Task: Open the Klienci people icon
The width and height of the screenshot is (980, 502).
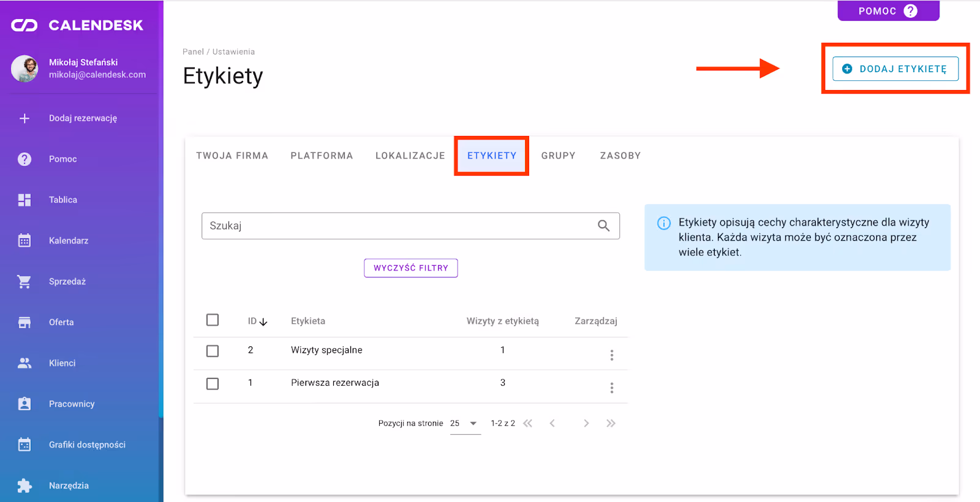Action: [24, 363]
